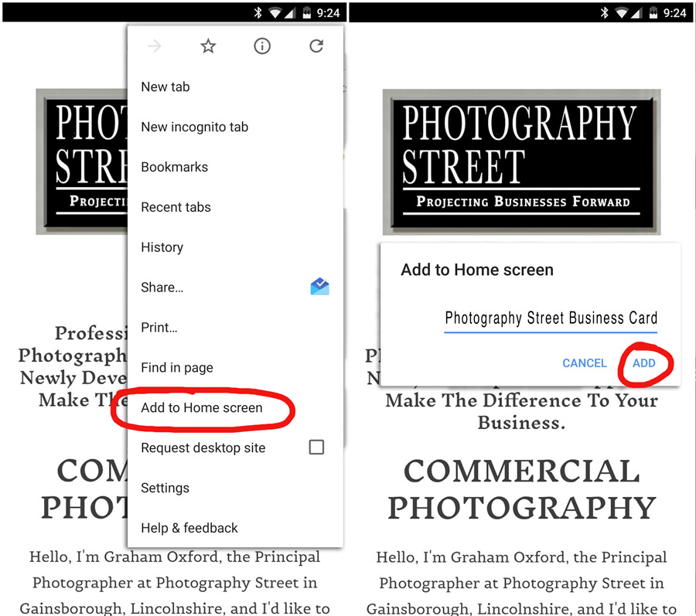
Task: Tap the Inbox share icon beside Share
Action: [319, 287]
